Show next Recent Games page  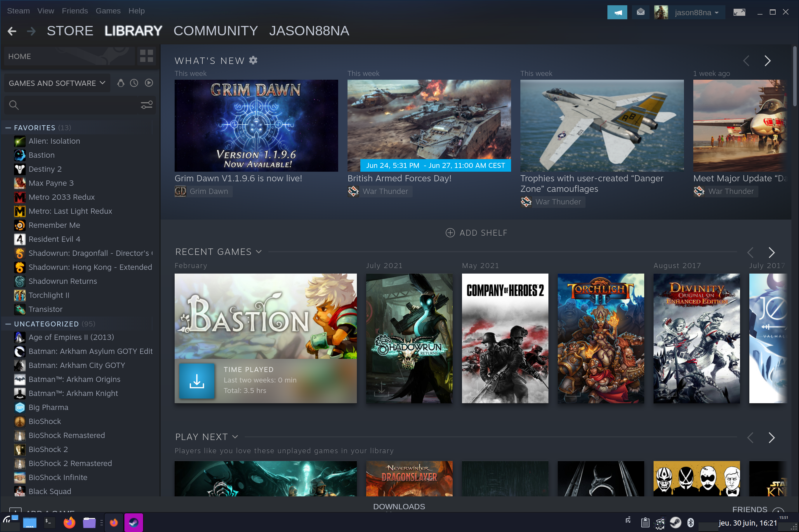click(772, 253)
